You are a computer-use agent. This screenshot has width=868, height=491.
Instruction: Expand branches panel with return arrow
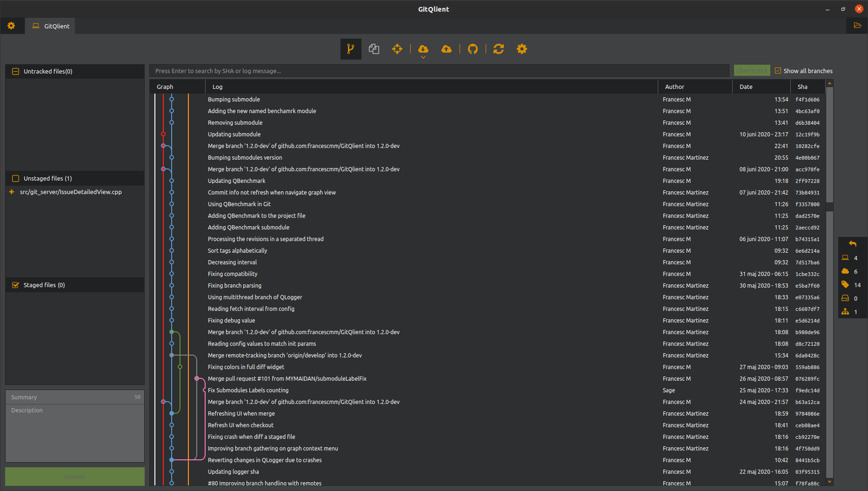[853, 244]
